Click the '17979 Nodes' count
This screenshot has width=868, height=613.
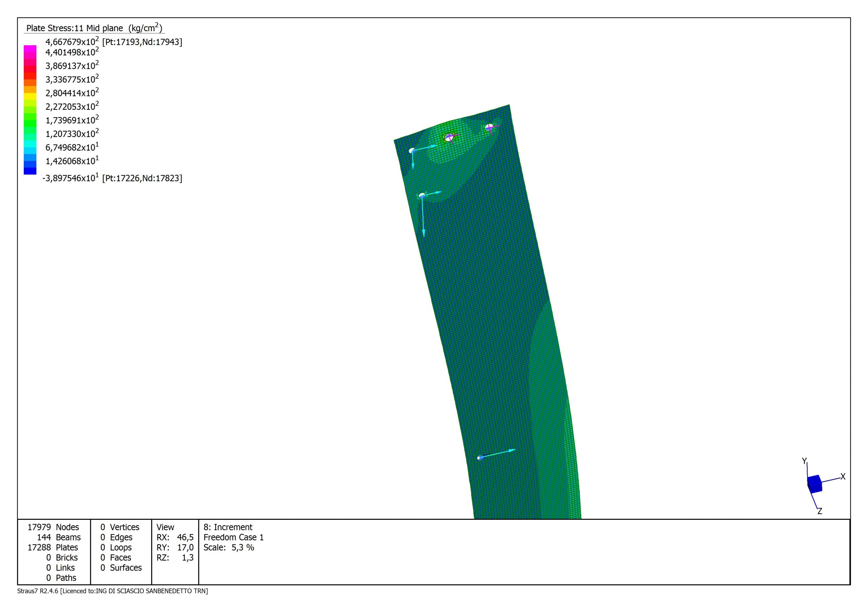pos(53,527)
